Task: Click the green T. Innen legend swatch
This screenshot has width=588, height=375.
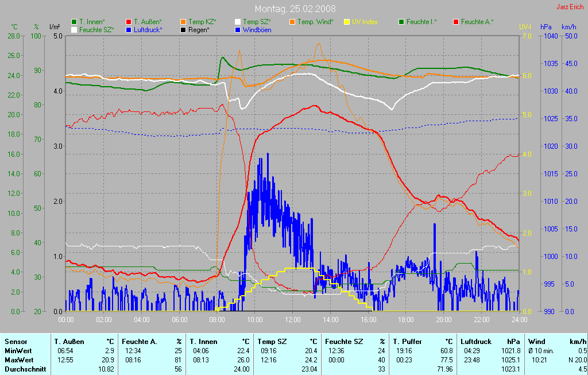Action: (74, 22)
